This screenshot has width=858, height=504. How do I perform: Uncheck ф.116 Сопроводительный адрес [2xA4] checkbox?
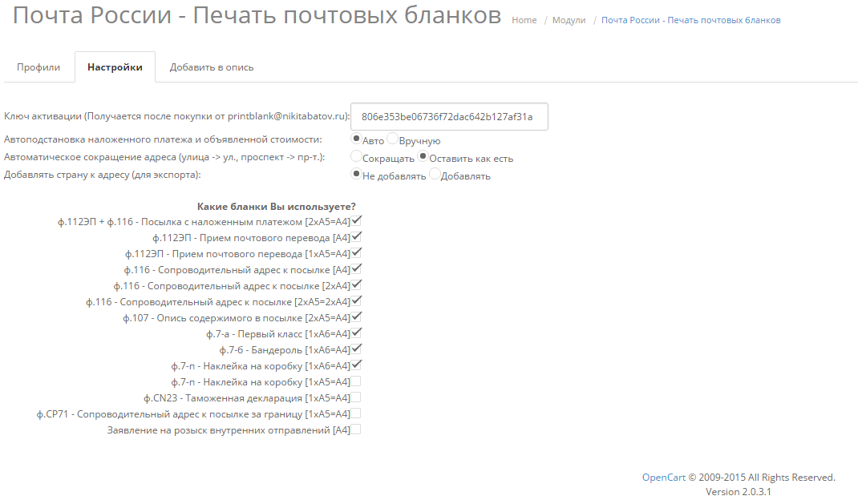coord(356,284)
